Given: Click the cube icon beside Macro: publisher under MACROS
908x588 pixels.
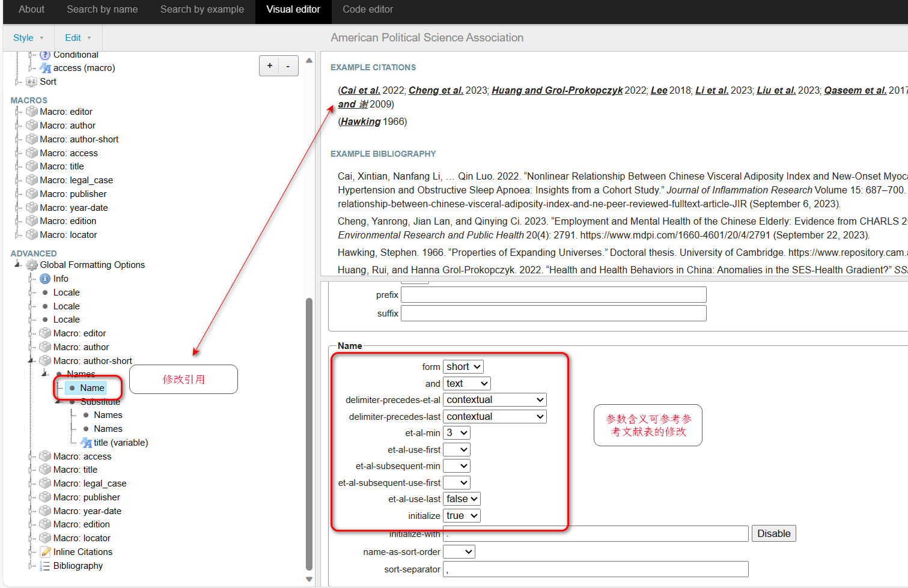Looking at the screenshot, I should 32,194.
